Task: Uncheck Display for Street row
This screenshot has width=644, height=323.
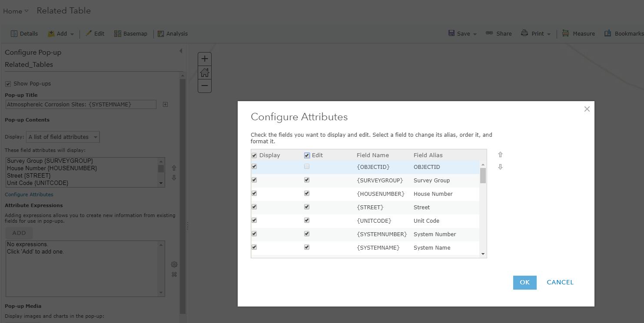Action: tap(254, 207)
